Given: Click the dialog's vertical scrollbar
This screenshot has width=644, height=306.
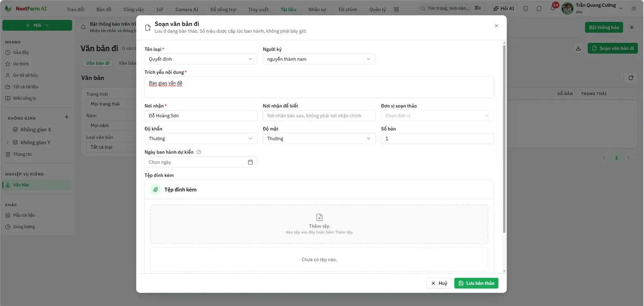Looking at the screenshot, I should click(x=504, y=139).
